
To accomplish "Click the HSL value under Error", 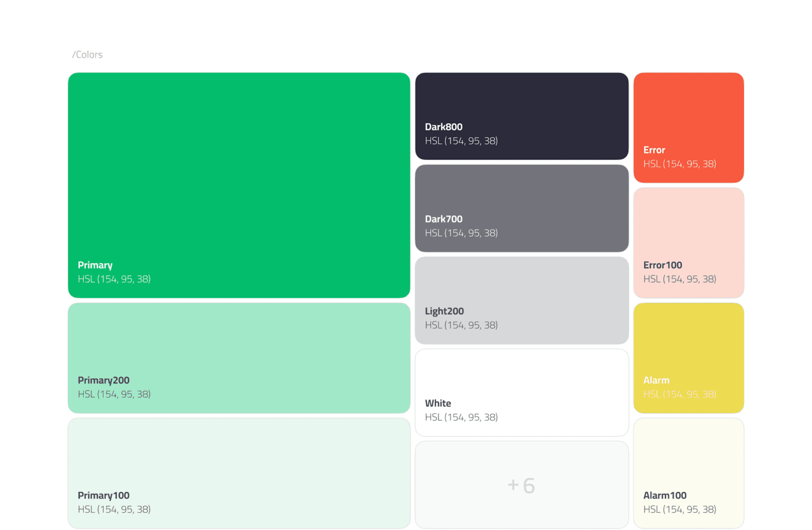I will click(x=680, y=164).
